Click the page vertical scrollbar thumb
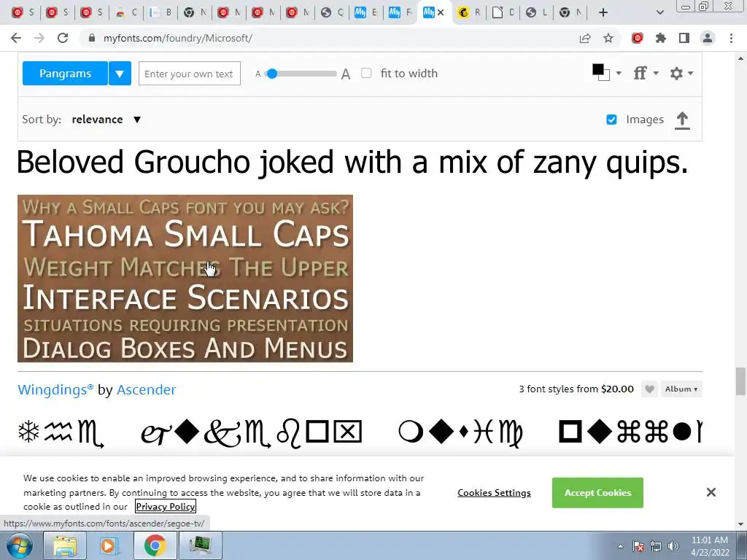 740,381
